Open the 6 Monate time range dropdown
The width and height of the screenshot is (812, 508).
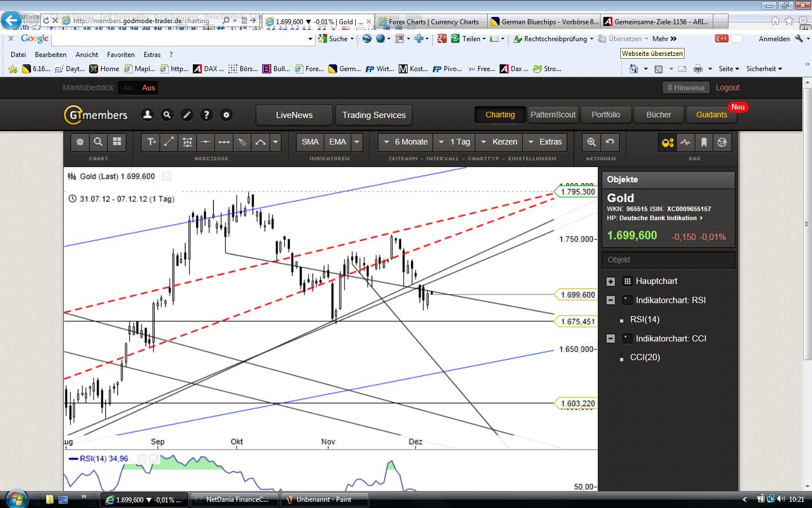404,142
